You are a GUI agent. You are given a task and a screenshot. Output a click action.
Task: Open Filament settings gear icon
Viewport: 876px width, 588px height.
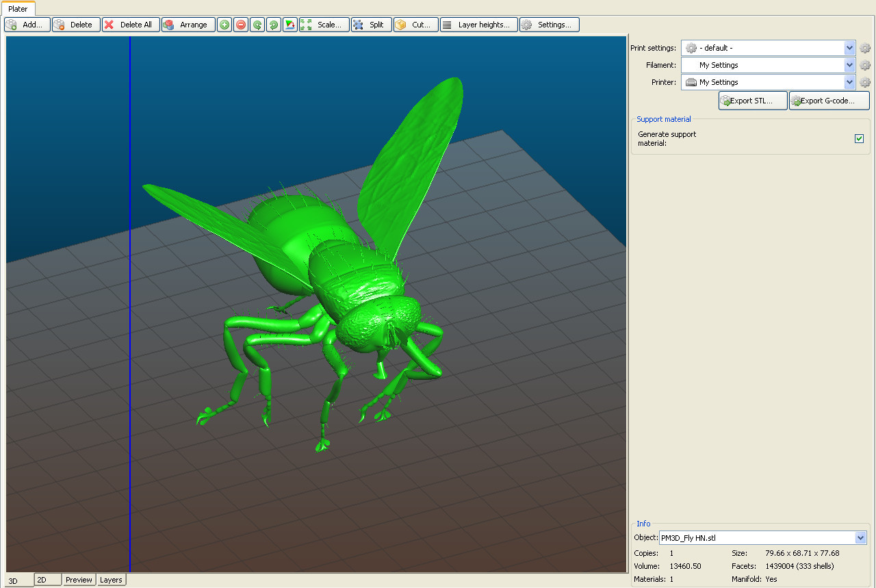tap(865, 65)
